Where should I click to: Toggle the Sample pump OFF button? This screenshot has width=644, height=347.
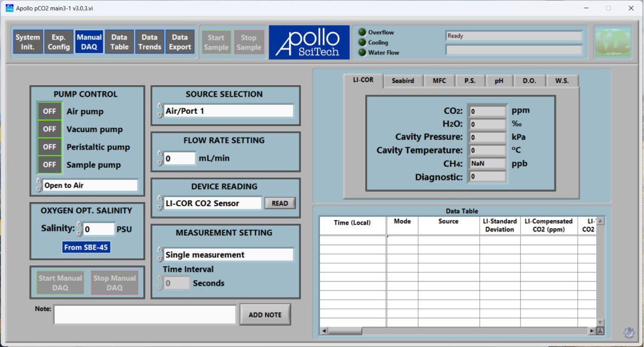click(x=49, y=164)
